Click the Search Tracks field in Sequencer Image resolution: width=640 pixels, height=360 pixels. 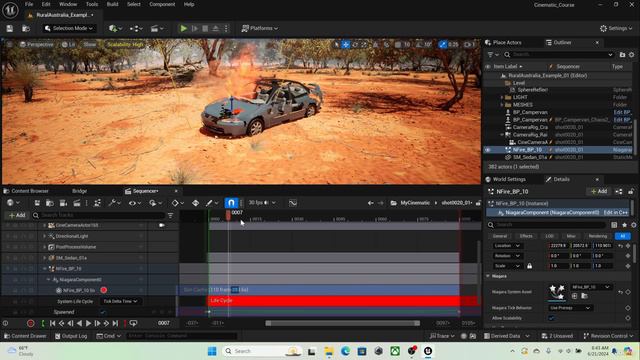(x=98, y=215)
